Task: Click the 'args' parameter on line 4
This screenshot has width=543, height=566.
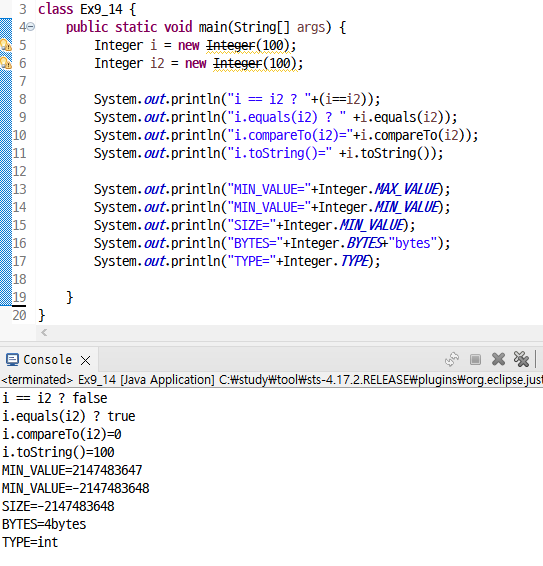Action: pos(311,28)
